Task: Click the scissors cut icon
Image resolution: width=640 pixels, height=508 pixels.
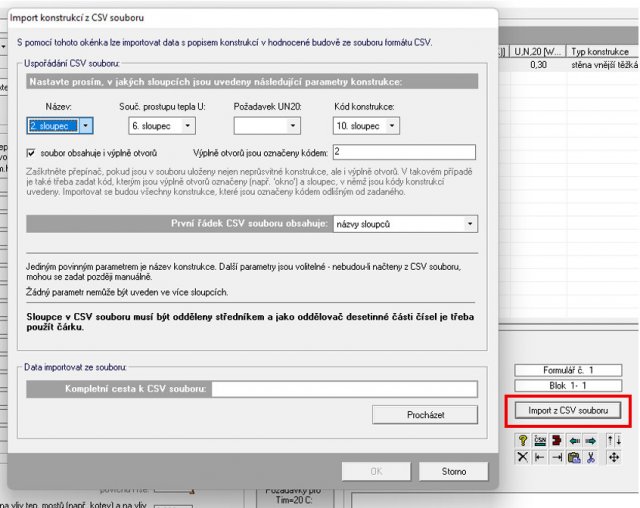Action: [x=591, y=457]
